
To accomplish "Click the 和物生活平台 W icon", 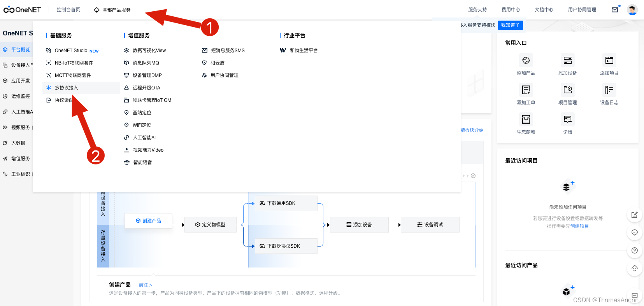I will point(283,51).
